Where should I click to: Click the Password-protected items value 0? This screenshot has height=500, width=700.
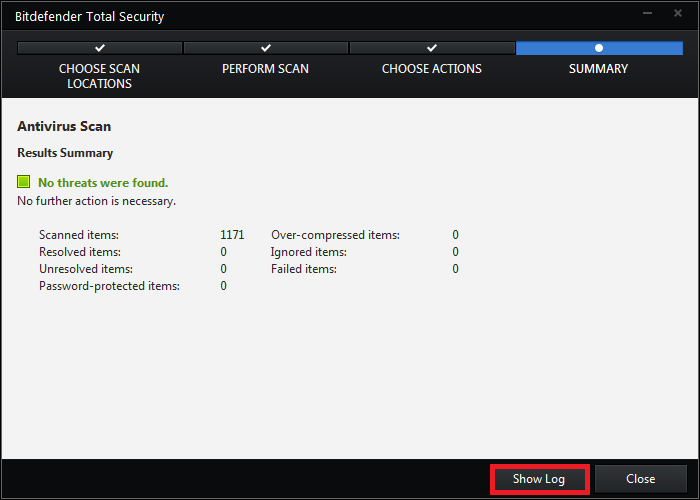pos(224,286)
